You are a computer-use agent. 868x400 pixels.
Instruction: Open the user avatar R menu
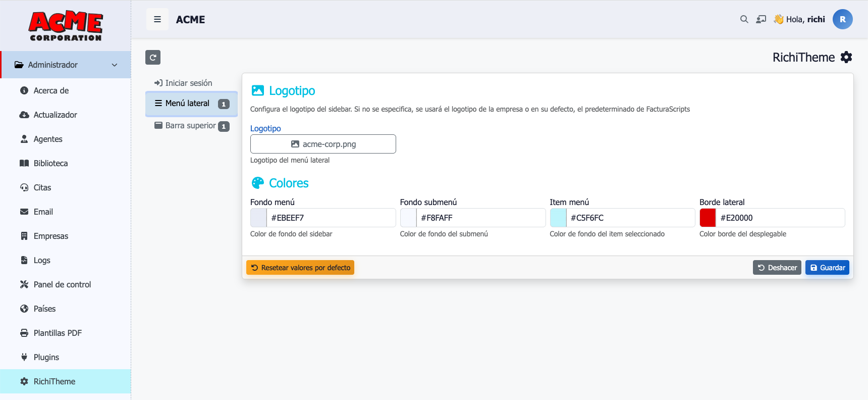842,19
